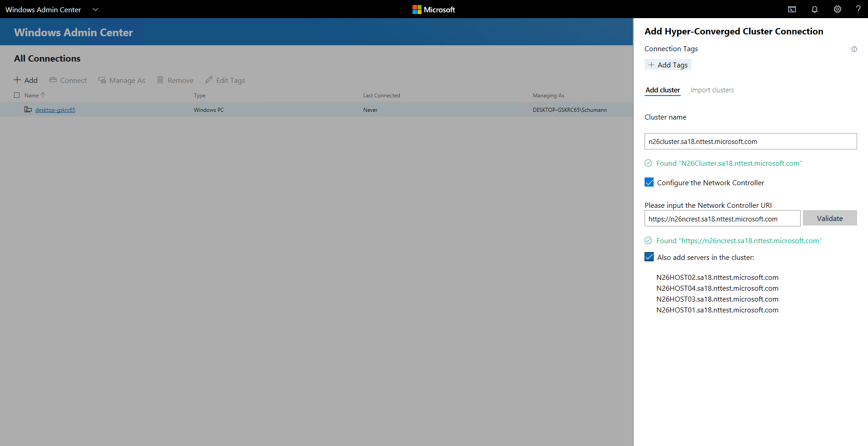Click the Validate button
The height and width of the screenshot is (446, 868).
[830, 218]
